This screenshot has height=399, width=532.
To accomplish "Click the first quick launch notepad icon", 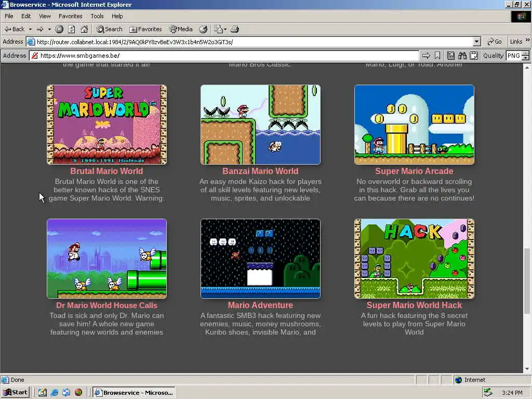I will 42,393.
